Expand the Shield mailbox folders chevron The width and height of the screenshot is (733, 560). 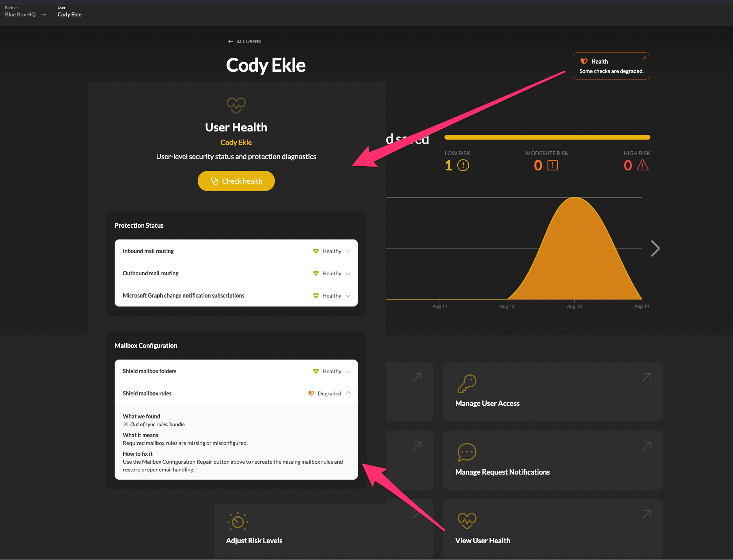pos(348,371)
